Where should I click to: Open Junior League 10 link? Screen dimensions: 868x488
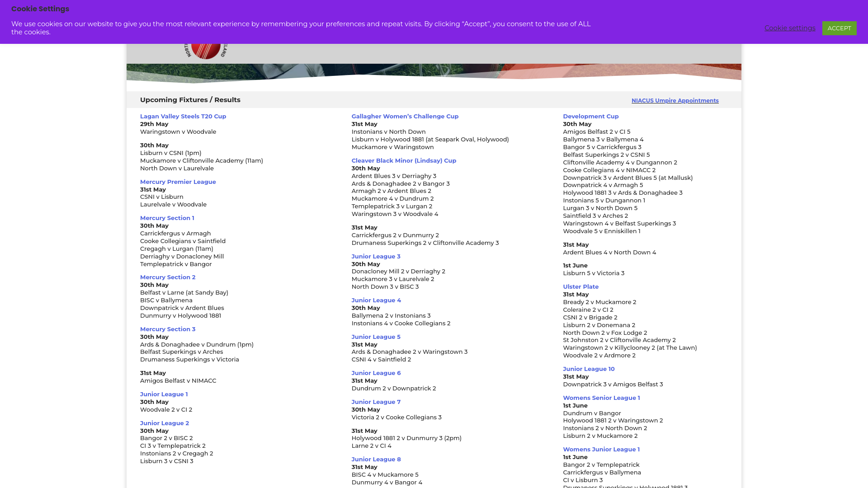tap(589, 369)
